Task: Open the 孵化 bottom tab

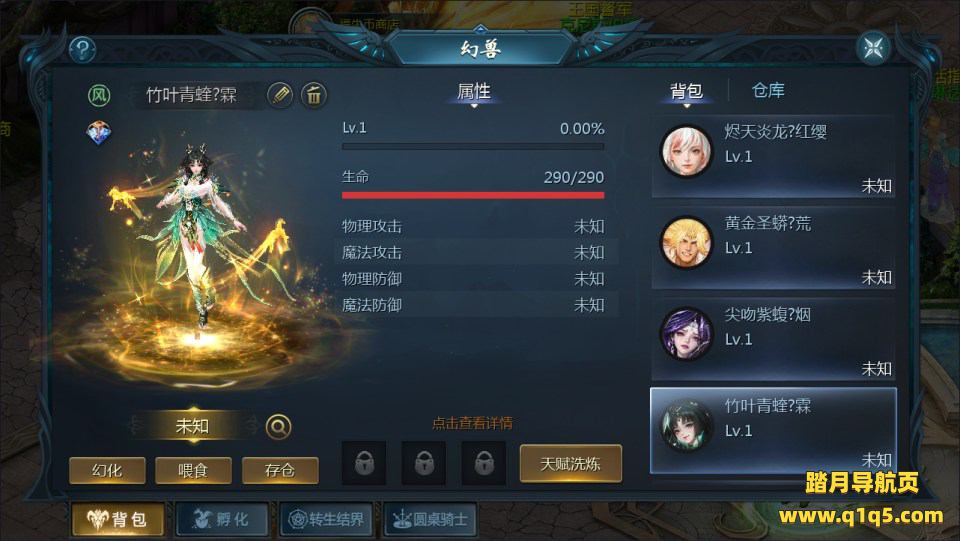Action: tap(222, 520)
